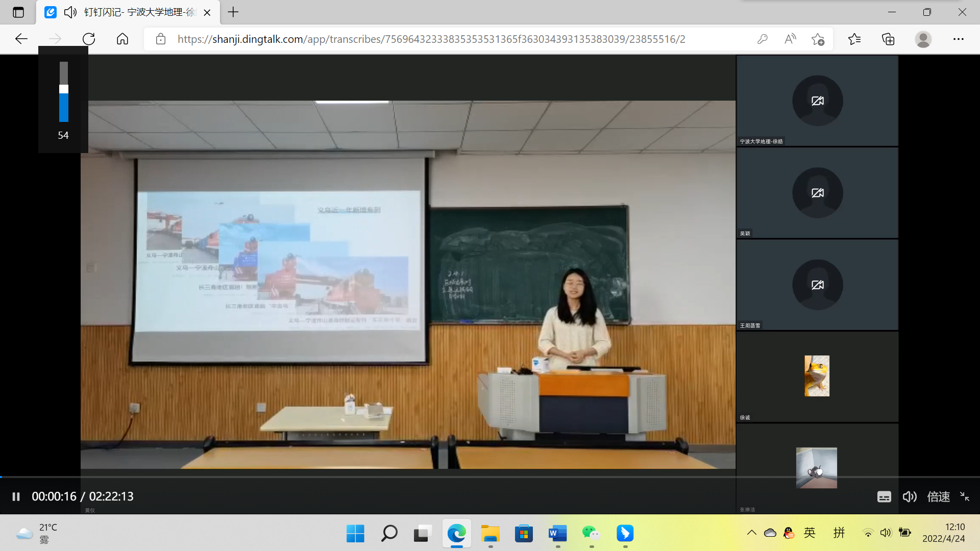Open WeChat from the taskbar
This screenshot has width=980, height=551.
tap(591, 534)
